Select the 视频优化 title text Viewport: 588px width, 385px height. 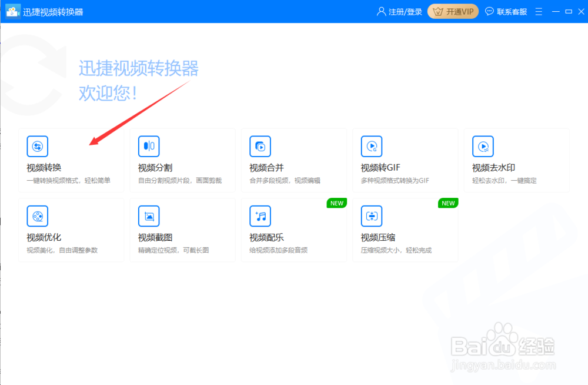coord(44,237)
